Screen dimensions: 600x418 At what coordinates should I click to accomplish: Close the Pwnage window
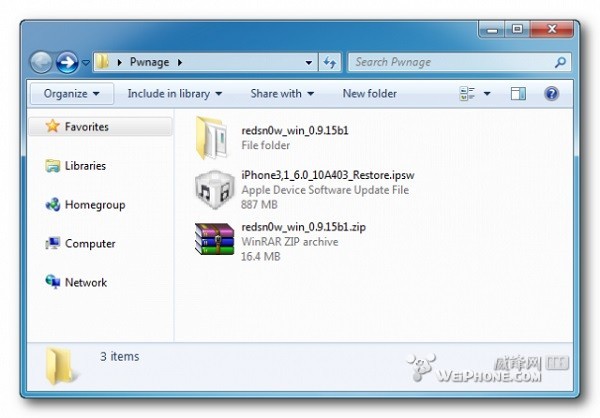[x=551, y=29]
